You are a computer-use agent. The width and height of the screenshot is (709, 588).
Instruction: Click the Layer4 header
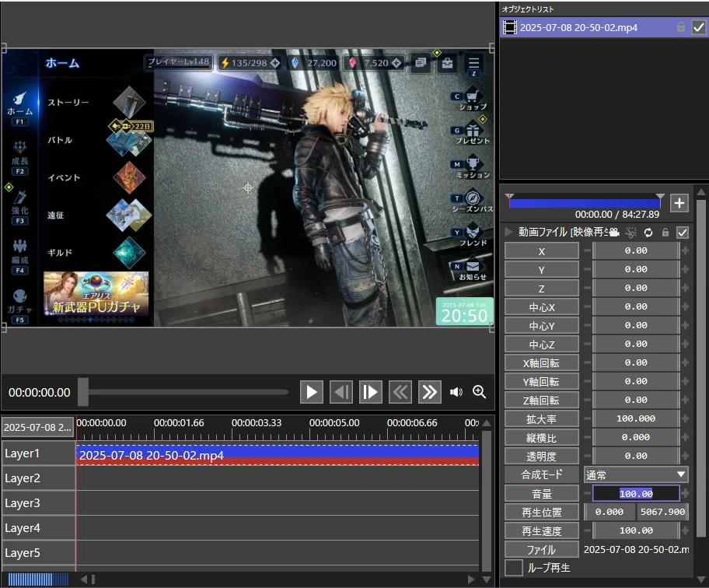[x=38, y=528]
